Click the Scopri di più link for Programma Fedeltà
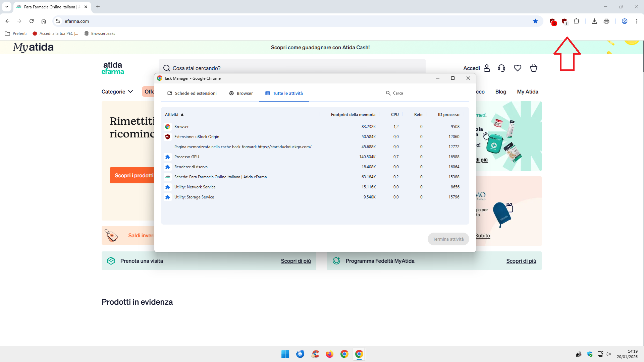 coord(521,261)
